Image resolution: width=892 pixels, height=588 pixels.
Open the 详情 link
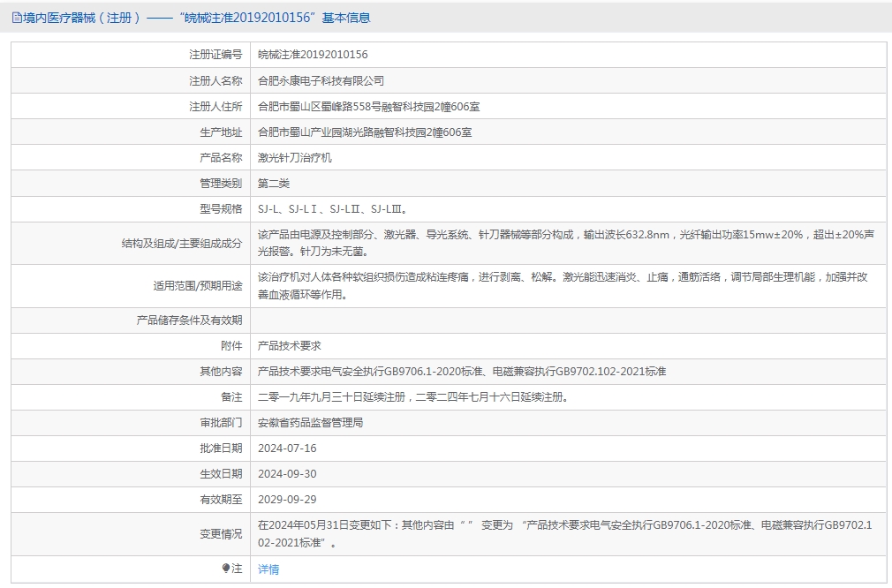(268, 569)
